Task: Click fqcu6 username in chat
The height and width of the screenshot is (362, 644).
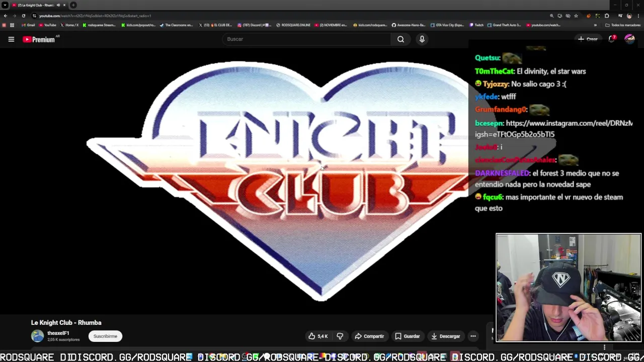Action: (493, 197)
